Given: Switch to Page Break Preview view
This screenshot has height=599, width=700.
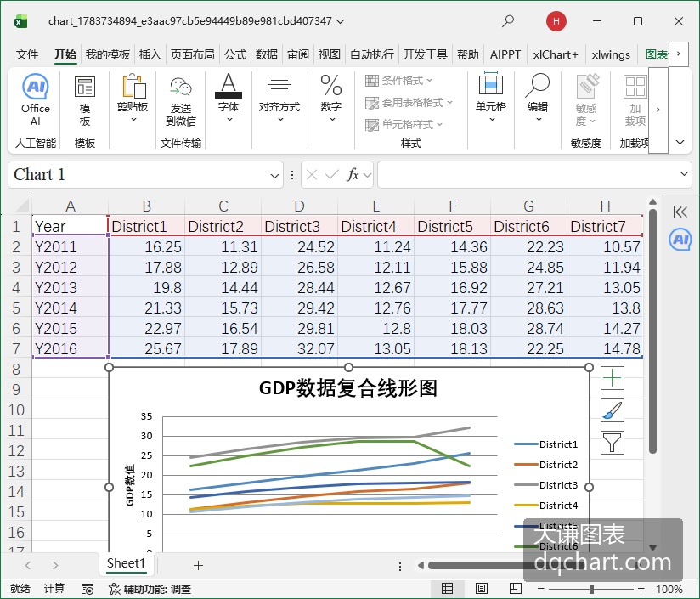Looking at the screenshot, I should (515, 588).
